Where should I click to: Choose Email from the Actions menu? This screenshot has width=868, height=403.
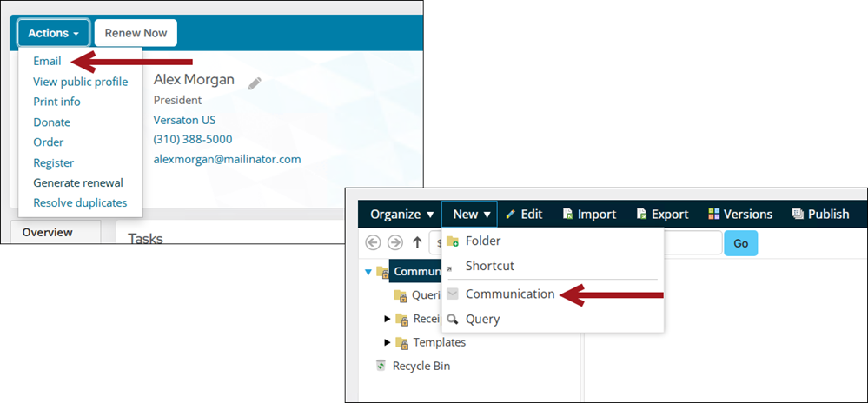click(47, 61)
